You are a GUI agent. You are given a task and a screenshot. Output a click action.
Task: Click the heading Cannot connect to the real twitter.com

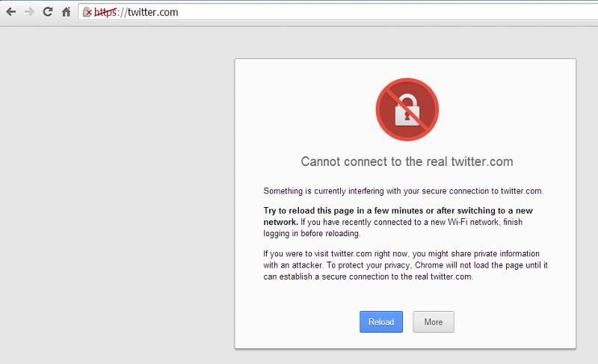pyautogui.click(x=407, y=161)
